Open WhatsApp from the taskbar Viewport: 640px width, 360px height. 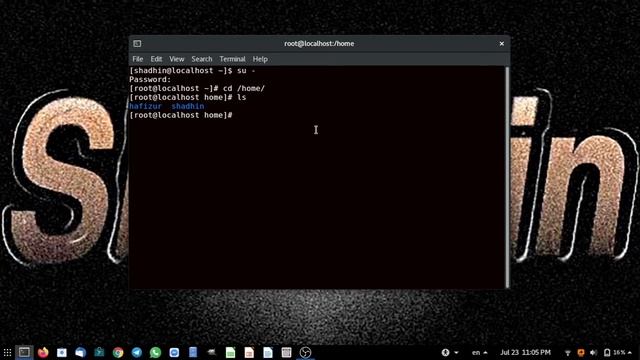pyautogui.click(x=156, y=352)
